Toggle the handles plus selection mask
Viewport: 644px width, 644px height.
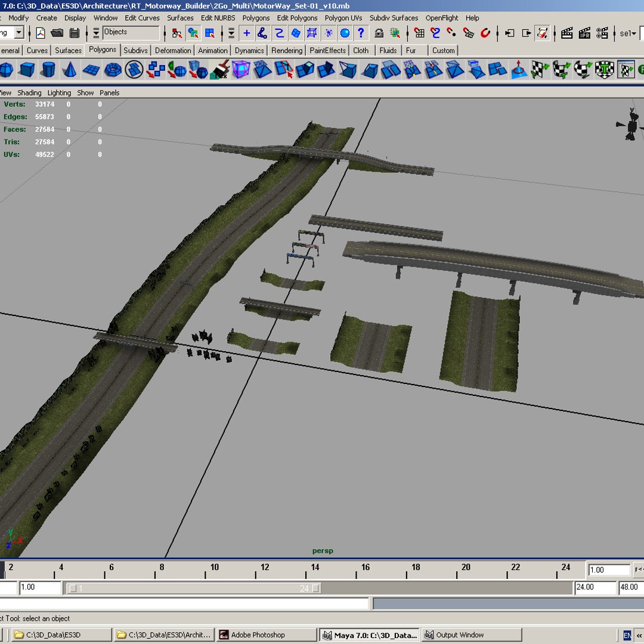tap(246, 33)
